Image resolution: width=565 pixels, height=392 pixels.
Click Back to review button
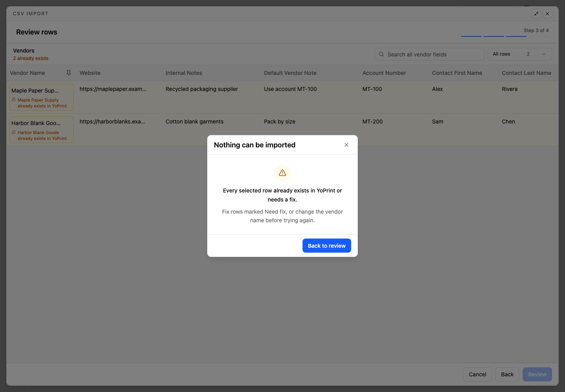(x=327, y=246)
